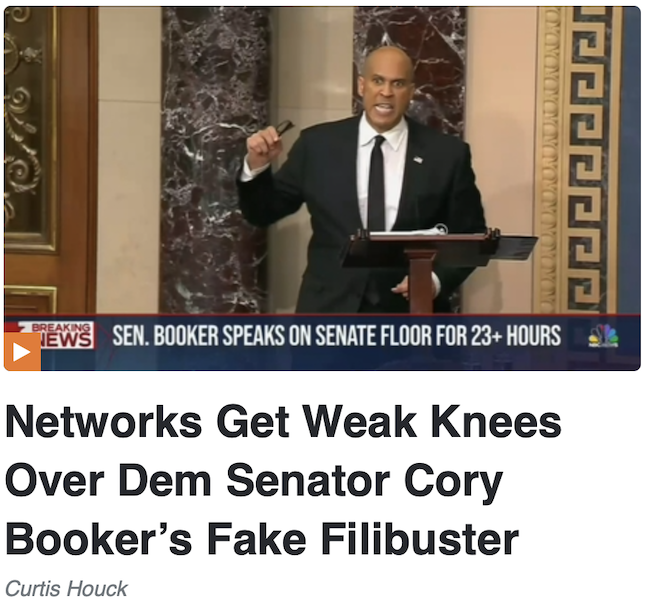
Task: Open the Booker Senate floor video thumbnail
Action: (x=322, y=188)
